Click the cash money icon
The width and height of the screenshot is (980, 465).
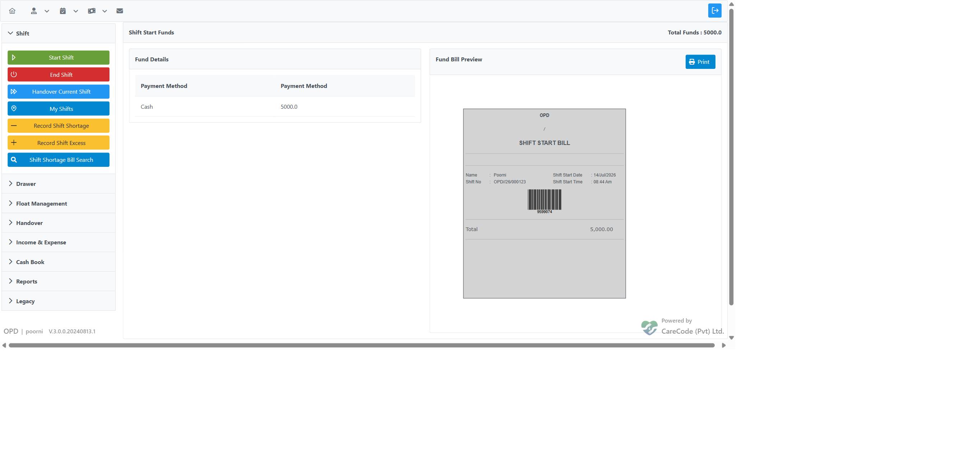click(x=92, y=11)
